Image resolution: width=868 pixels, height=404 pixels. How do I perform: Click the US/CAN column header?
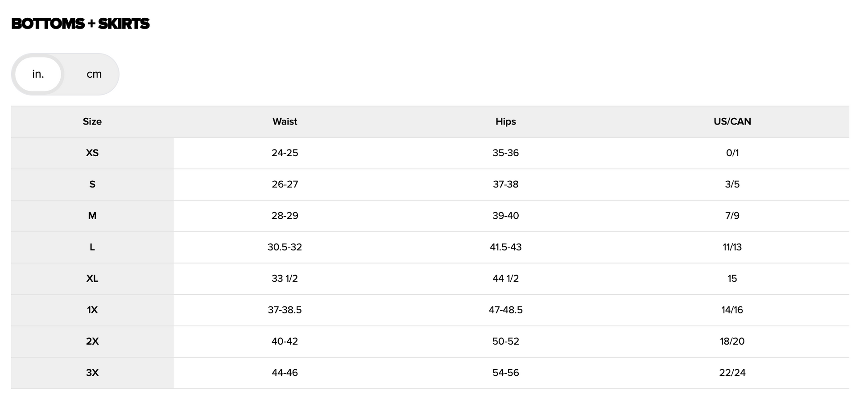click(x=732, y=121)
